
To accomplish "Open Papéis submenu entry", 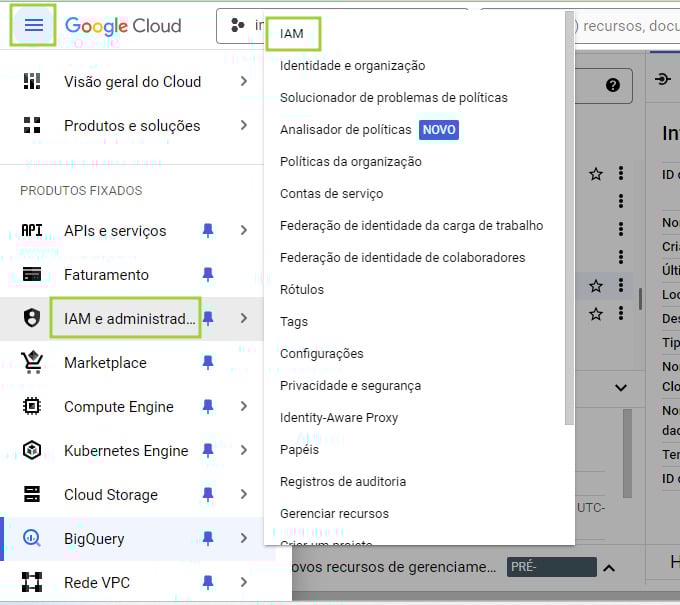I will [299, 450].
